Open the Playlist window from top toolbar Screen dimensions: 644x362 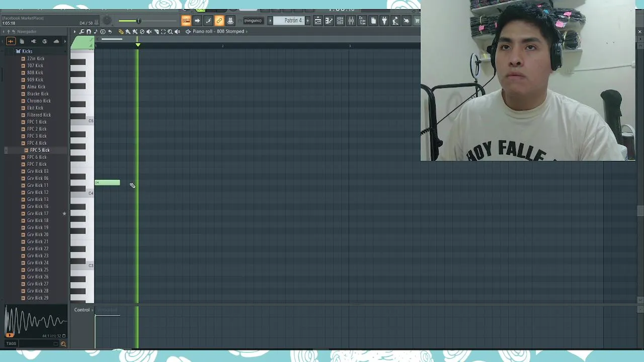click(318, 21)
